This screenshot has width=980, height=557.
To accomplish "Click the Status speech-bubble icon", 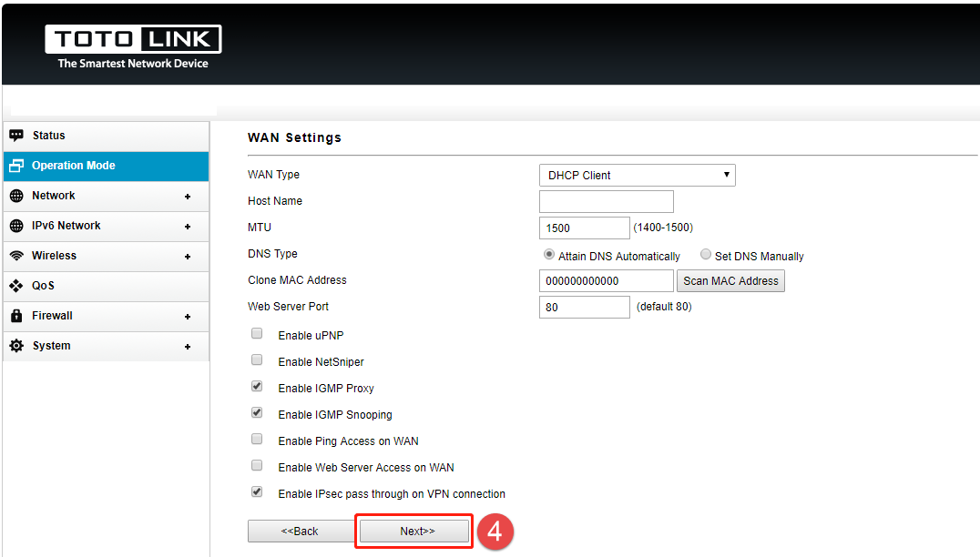I will point(16,136).
